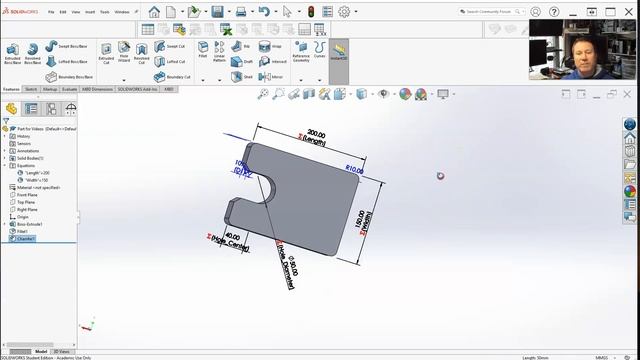Screen dimensions: 640x360
Task: Activate the Linear Pattern tool
Action: click(x=219, y=51)
